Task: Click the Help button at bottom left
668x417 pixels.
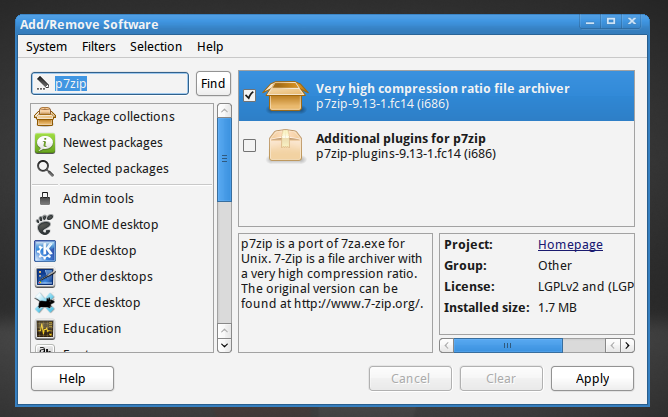Action: 72,378
